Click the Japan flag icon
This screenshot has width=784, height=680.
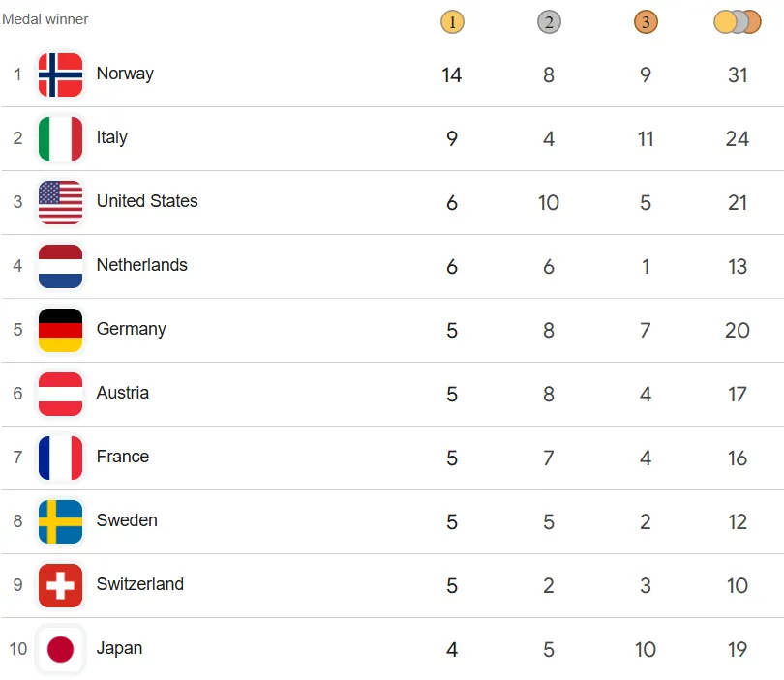tap(60, 649)
